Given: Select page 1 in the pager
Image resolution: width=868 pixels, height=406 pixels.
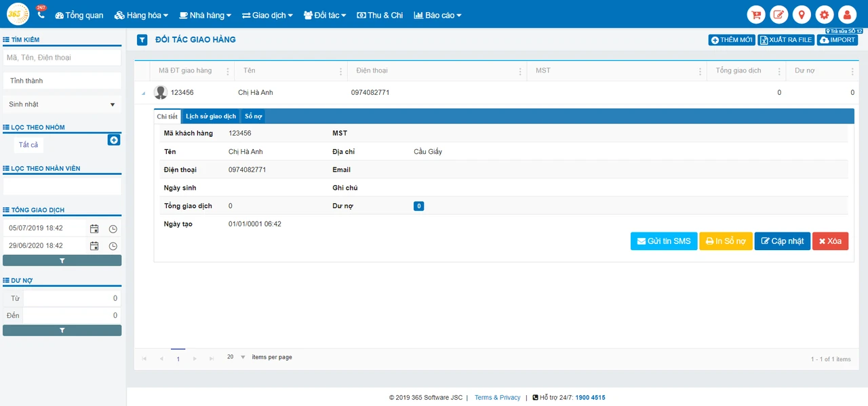Looking at the screenshot, I should click(178, 359).
